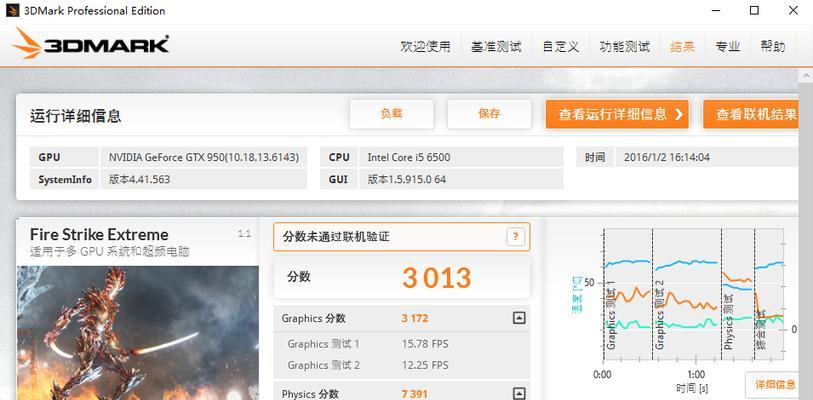This screenshot has height=400, width=813.
Task: Open the 专业 tab
Action: pos(727,47)
